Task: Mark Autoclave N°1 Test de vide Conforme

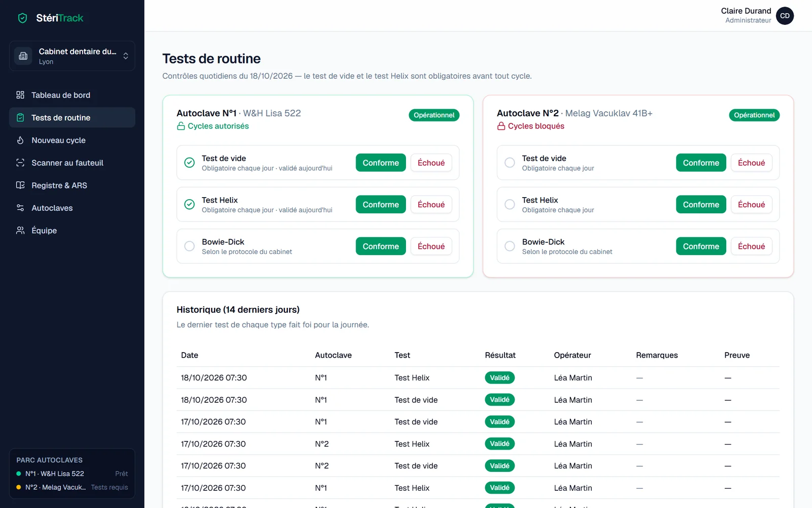Action: pyautogui.click(x=381, y=163)
